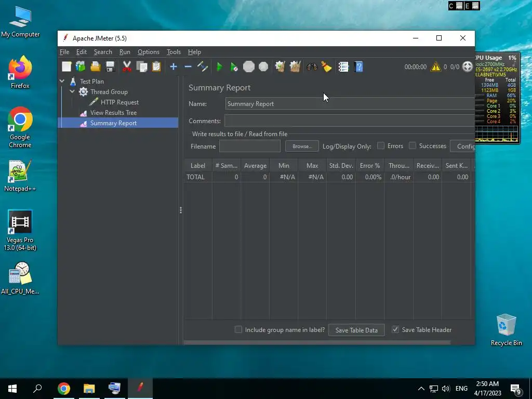This screenshot has width=532, height=399.
Task: Collapse the Thread Group tree node
Action: (x=72, y=91)
